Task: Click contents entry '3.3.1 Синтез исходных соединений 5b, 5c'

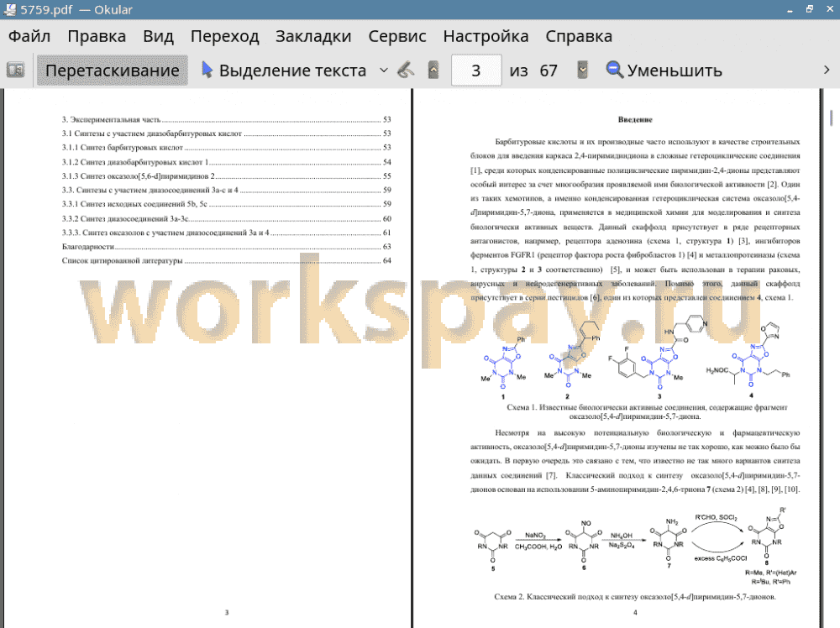Action: click(227, 204)
